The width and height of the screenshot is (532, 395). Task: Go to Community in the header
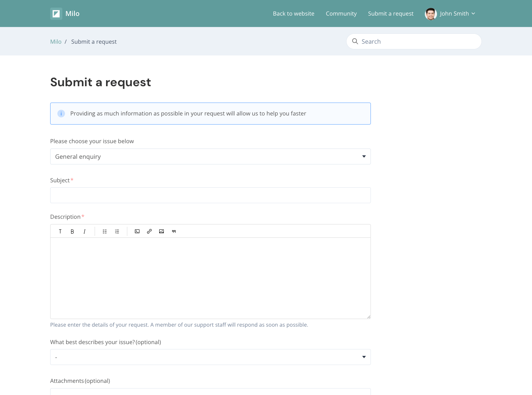[x=341, y=14]
